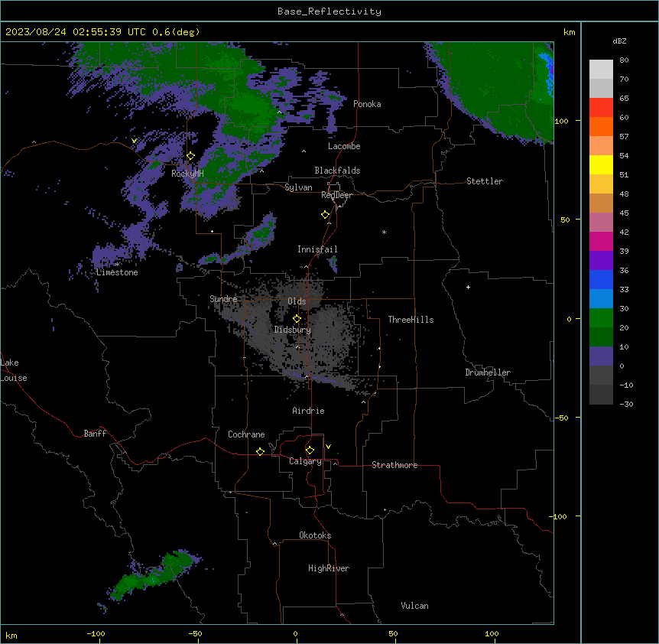
Task: Click the Limestone label
Action: click(117, 272)
